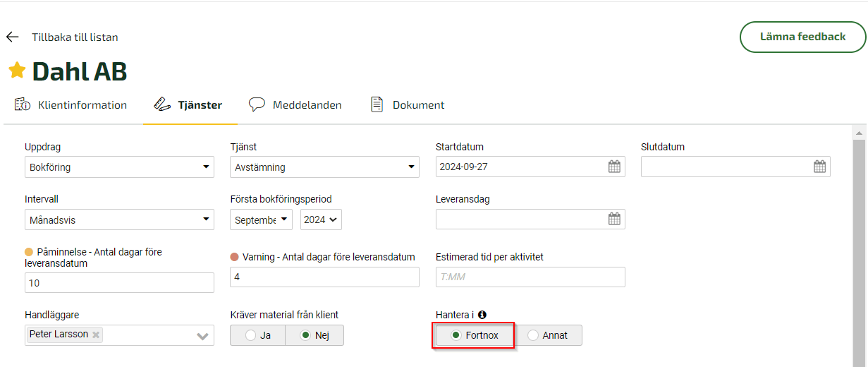Expand the Uppdrag Bokföring dropdown

(x=119, y=167)
